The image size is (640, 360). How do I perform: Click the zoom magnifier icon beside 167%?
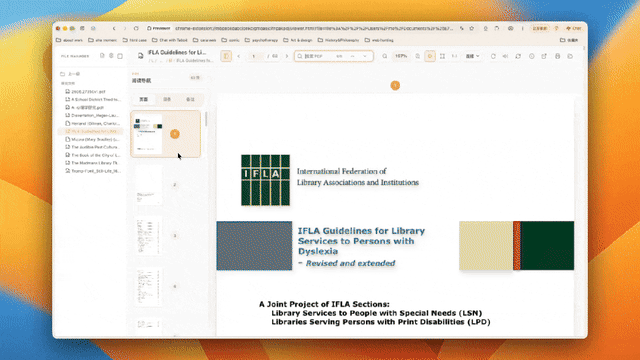[384, 56]
